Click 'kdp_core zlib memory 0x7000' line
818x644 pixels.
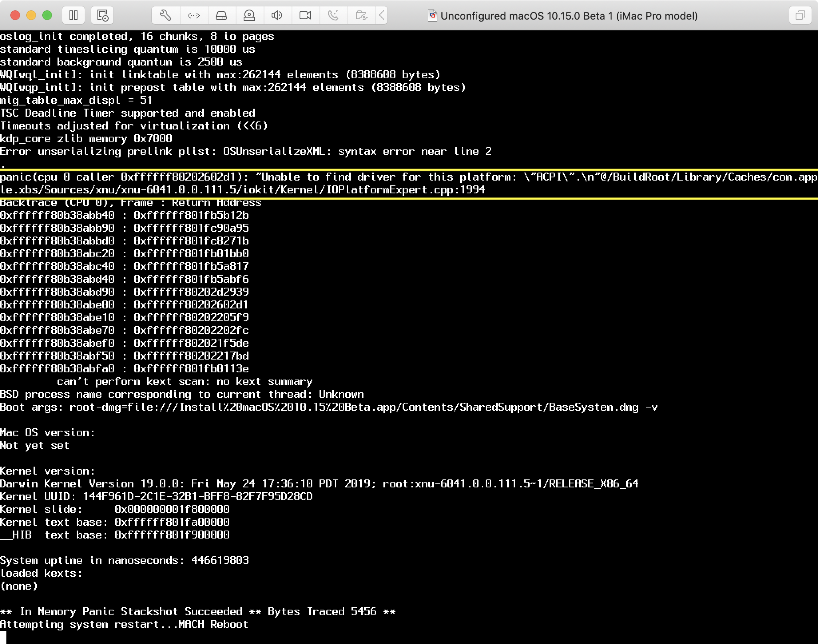click(86, 139)
